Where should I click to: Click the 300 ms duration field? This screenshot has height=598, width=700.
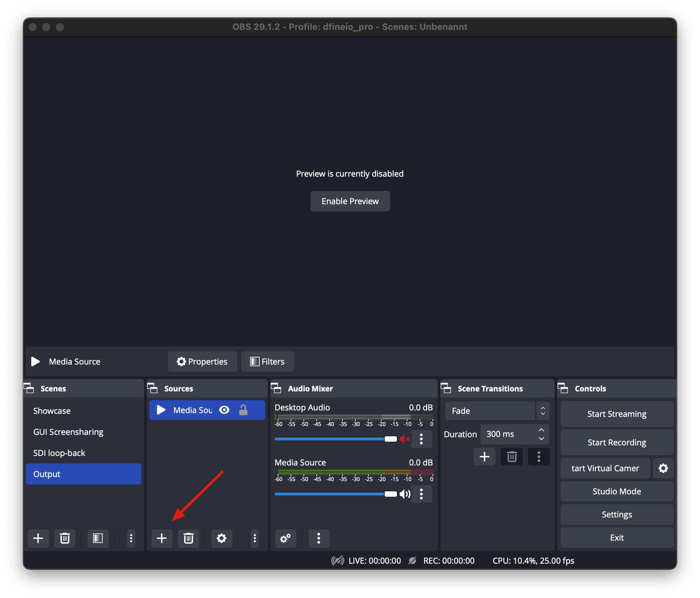(x=514, y=434)
